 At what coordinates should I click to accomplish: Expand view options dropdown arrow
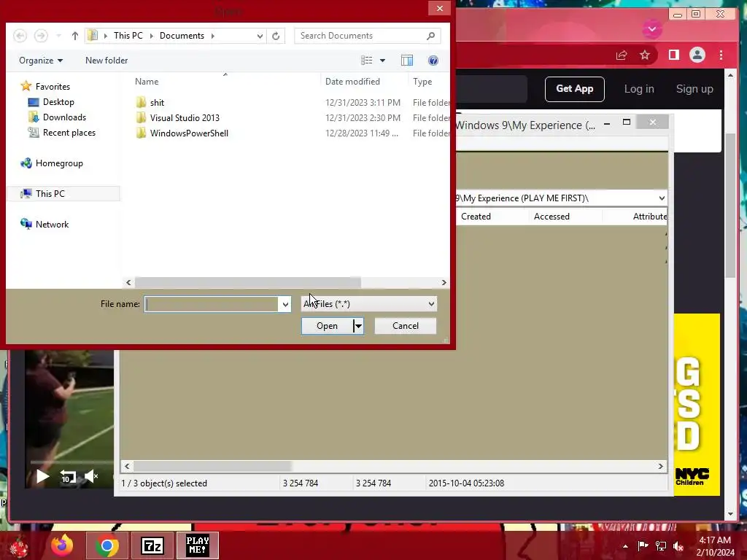point(382,61)
